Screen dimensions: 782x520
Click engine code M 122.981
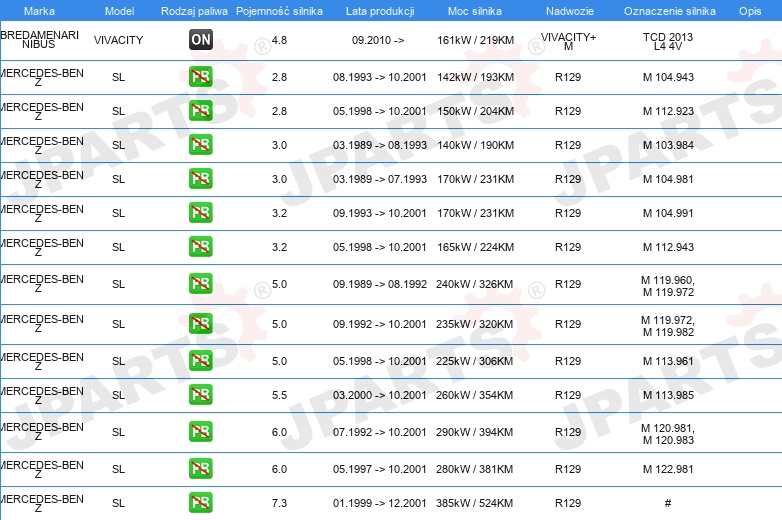[668, 469]
